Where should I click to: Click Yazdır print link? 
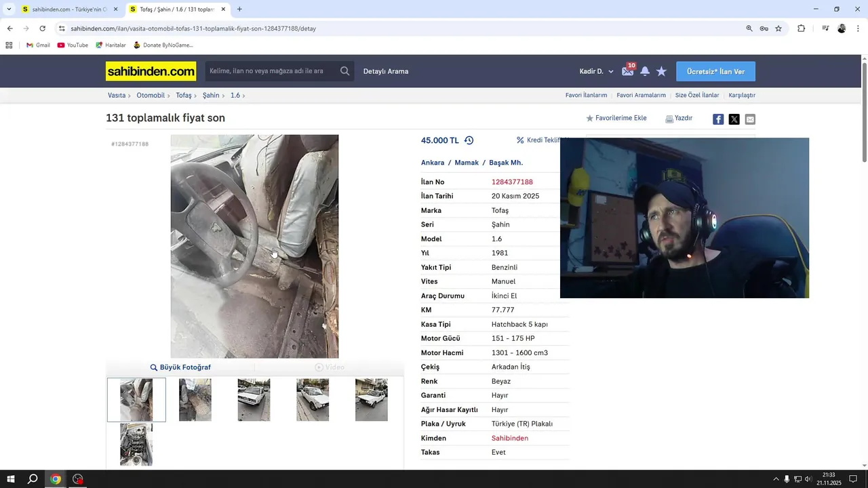(x=679, y=118)
